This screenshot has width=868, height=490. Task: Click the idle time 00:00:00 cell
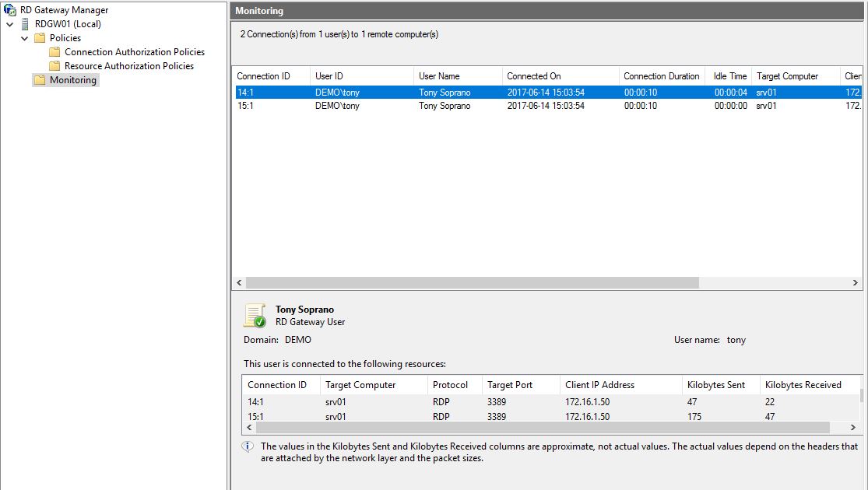[731, 106]
